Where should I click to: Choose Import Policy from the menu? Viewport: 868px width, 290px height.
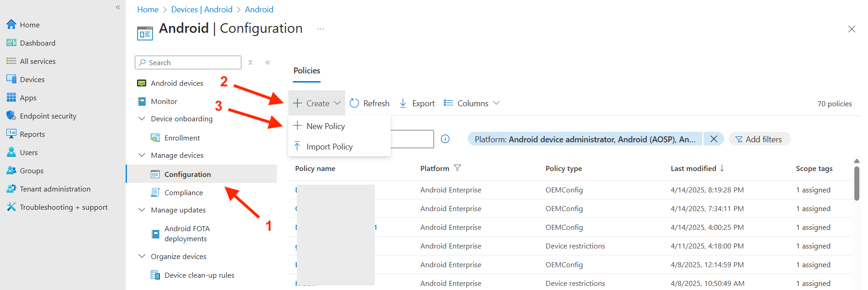point(329,147)
